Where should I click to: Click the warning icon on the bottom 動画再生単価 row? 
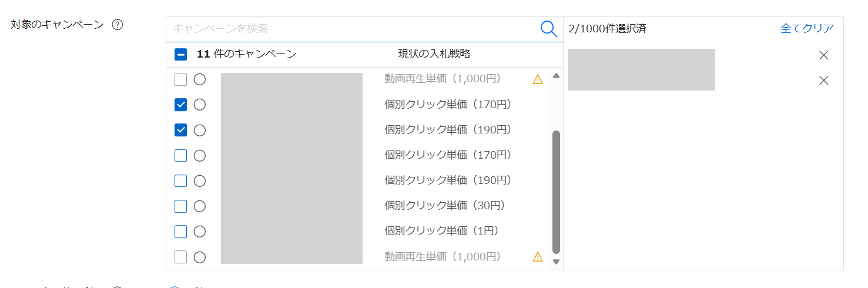[538, 257]
